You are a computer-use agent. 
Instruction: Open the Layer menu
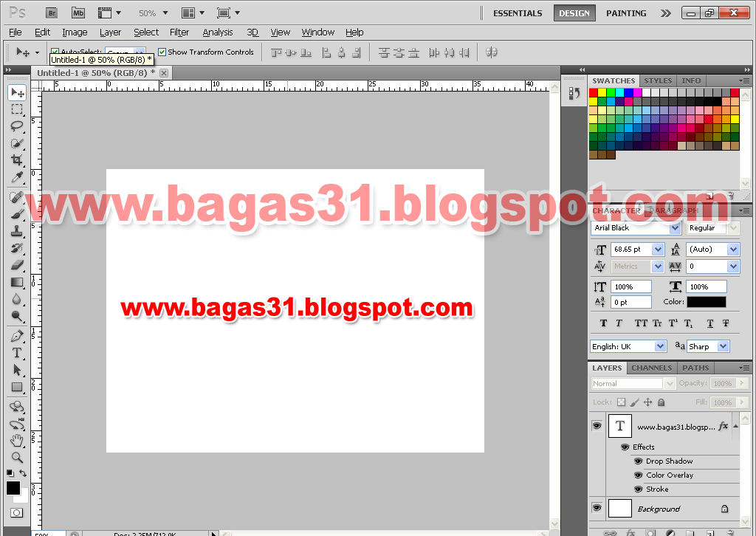[111, 32]
